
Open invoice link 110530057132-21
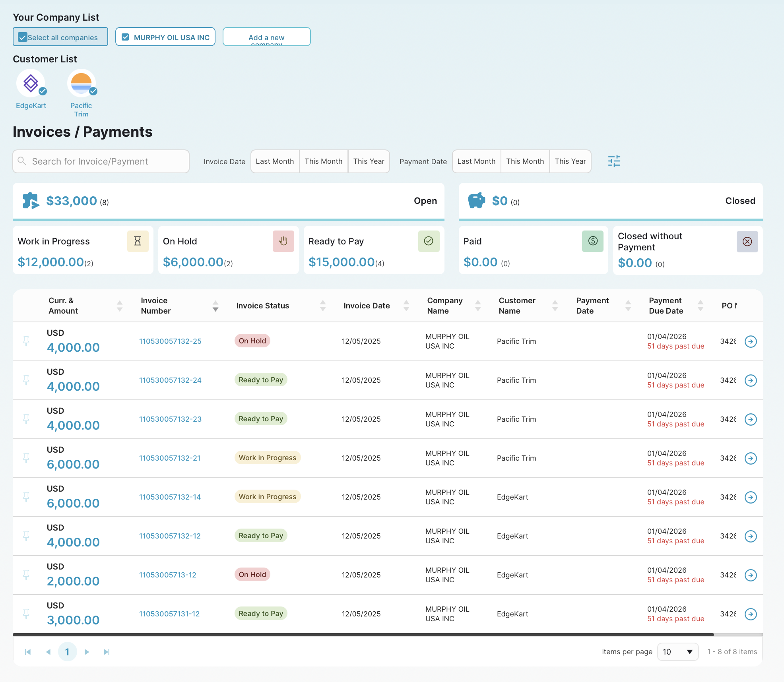tap(170, 458)
